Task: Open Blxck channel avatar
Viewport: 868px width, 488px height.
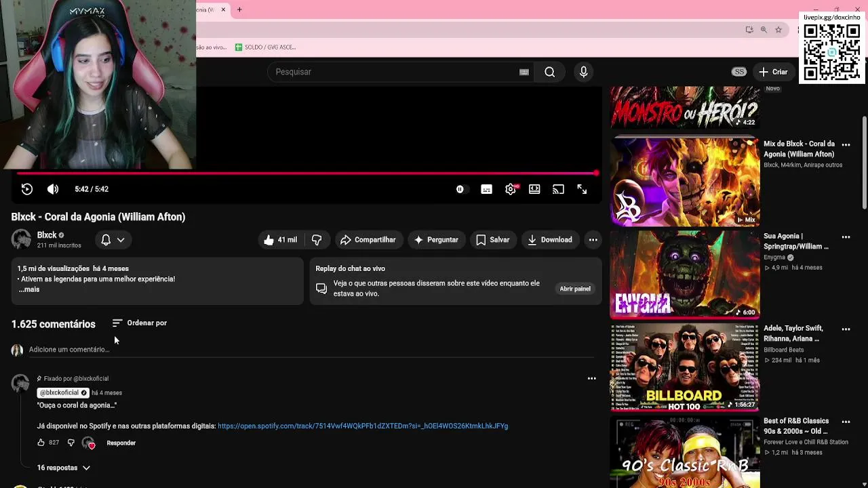Action: (x=21, y=239)
